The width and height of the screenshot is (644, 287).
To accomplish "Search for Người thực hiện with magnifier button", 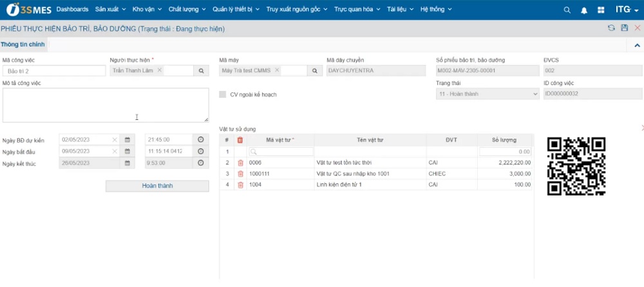I will pos(201,70).
